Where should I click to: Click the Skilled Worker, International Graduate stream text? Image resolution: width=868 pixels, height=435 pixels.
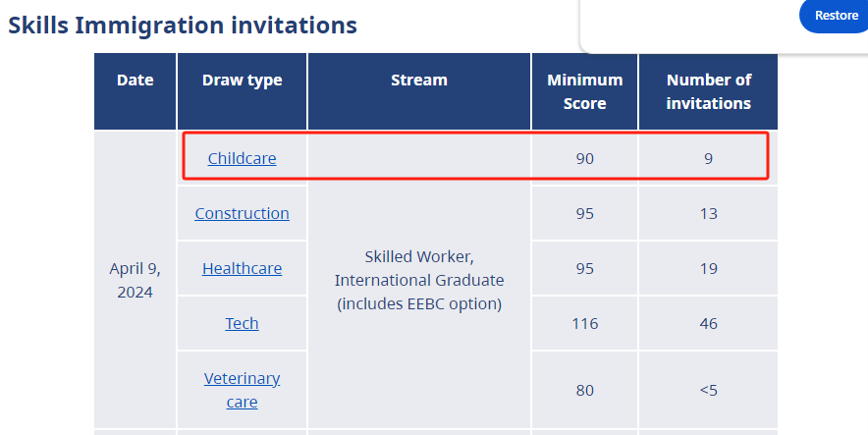pos(418,280)
